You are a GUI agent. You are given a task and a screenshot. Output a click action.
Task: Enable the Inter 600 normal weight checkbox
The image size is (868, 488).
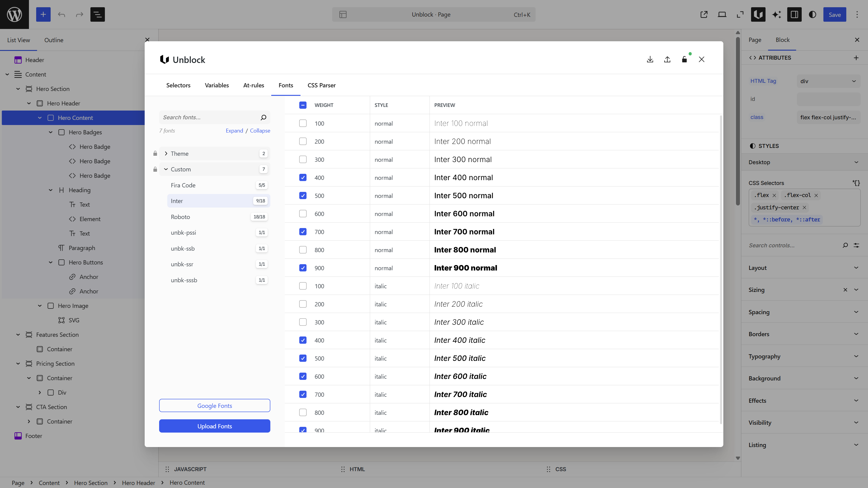pos(303,214)
